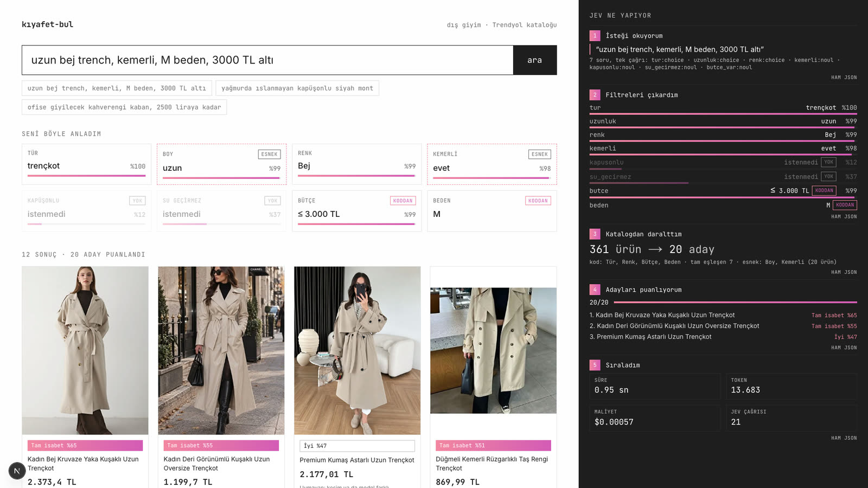
Task: Click the TOKEN 13.683 stat box
Action: coord(792,387)
